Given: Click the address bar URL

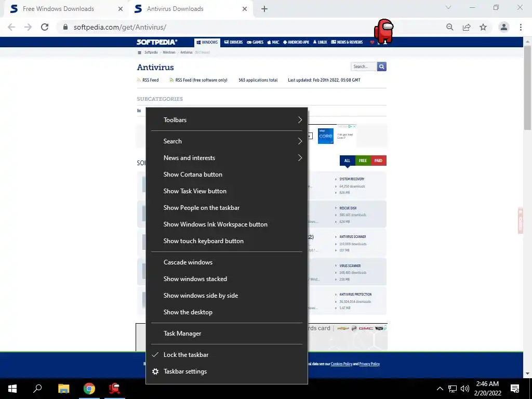Looking at the screenshot, I should click(x=120, y=27).
